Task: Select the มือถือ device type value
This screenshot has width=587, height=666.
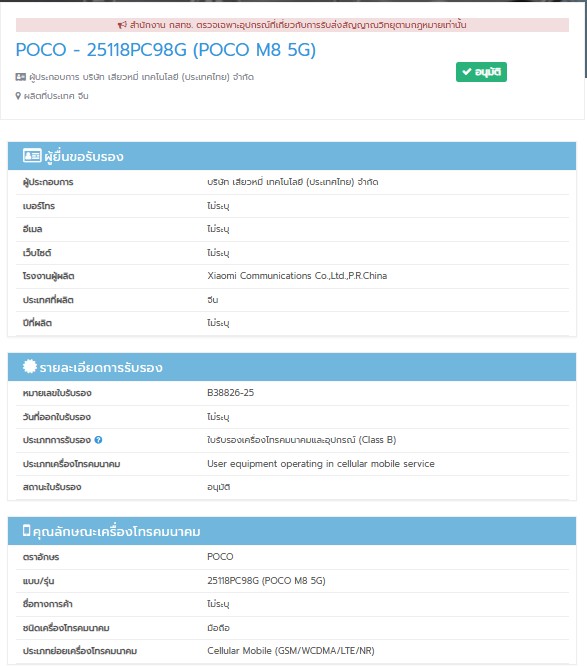Action: pos(218,628)
